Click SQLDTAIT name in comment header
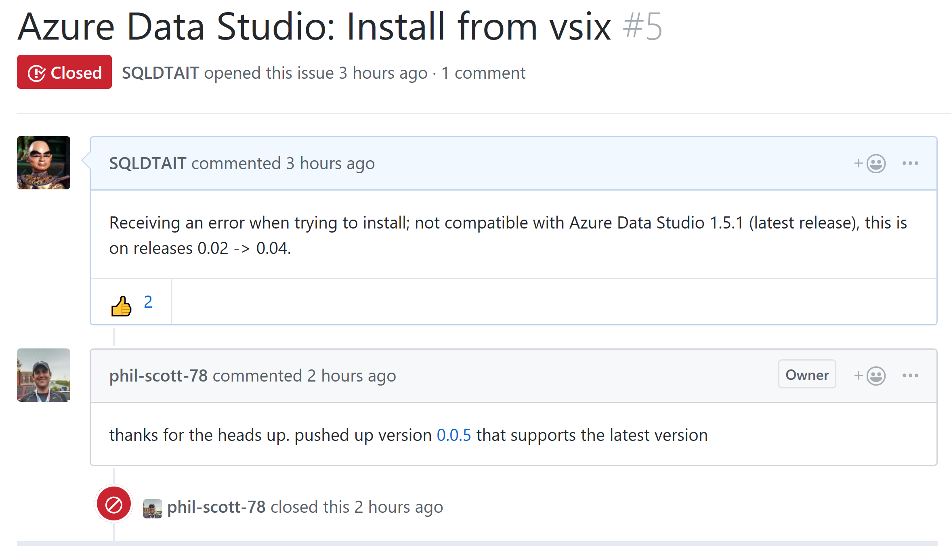 click(x=147, y=164)
